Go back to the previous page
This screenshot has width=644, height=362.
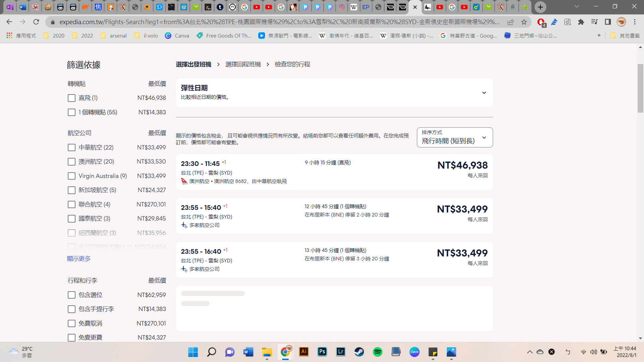coord(9,22)
